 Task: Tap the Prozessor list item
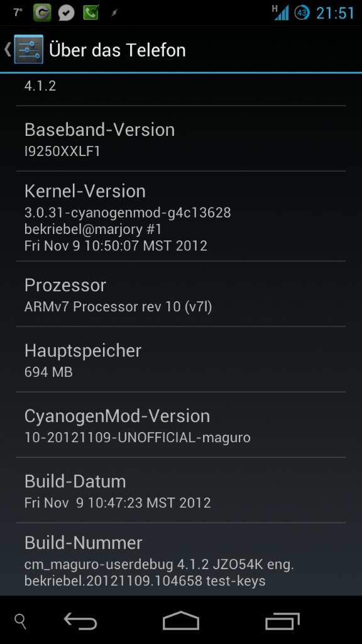pos(181,294)
